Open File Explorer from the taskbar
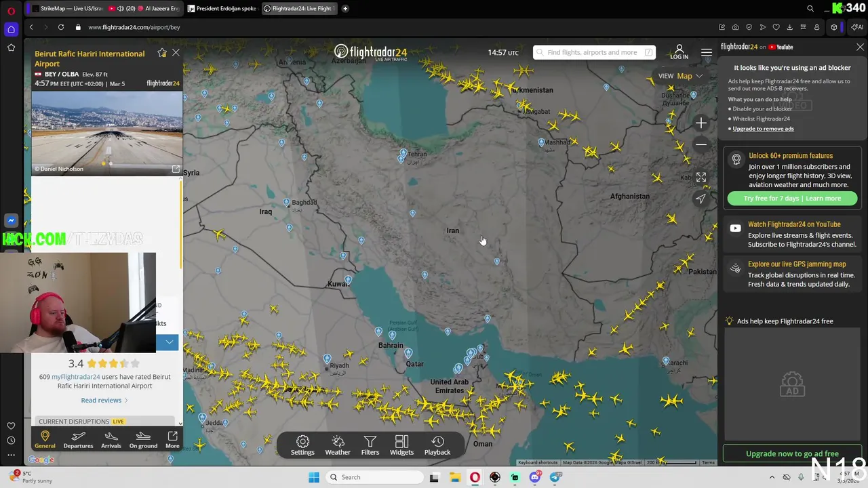 click(x=454, y=477)
